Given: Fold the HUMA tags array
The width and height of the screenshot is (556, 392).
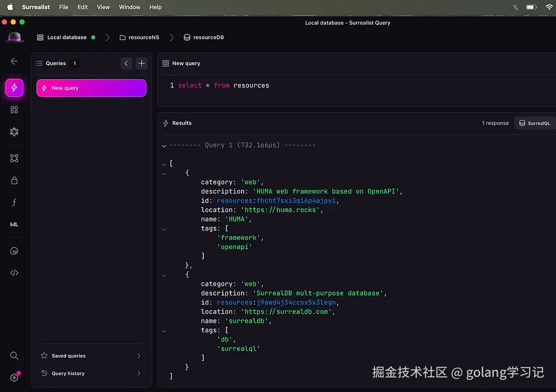Looking at the screenshot, I should click(x=164, y=229).
